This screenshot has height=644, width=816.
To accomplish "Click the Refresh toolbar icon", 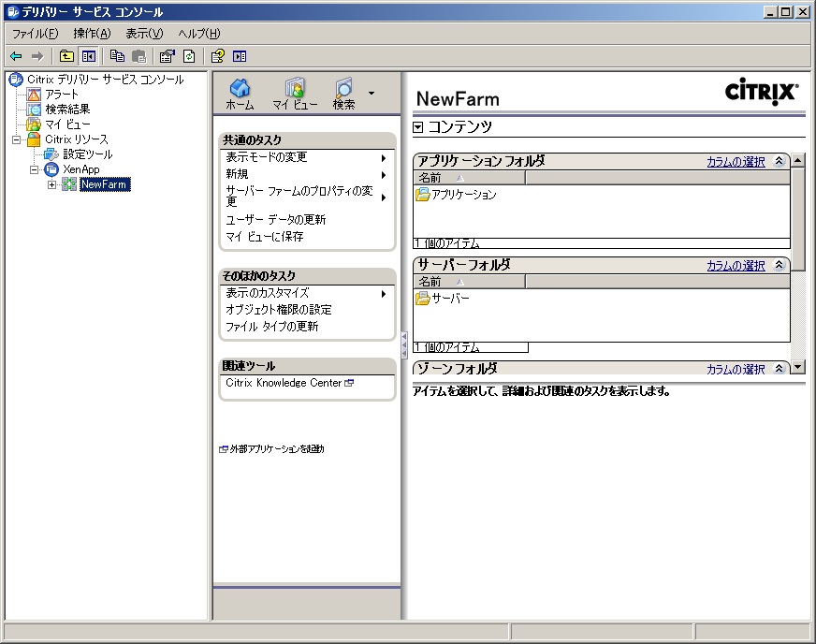I will pos(188,56).
